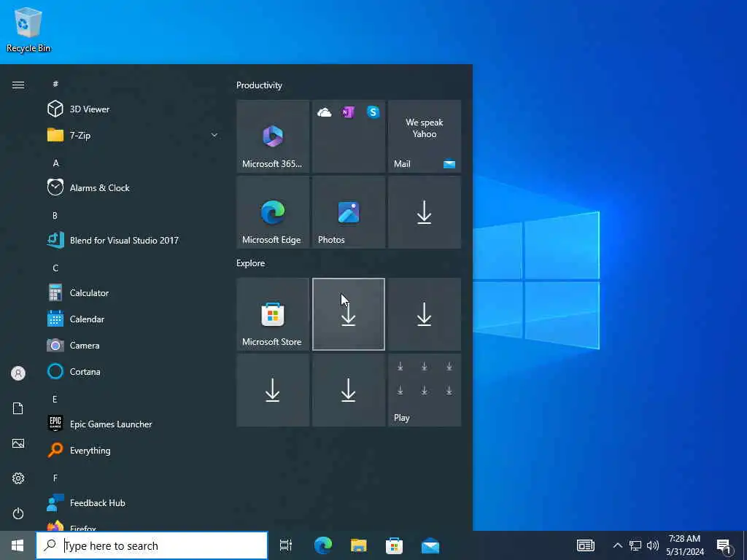Expand the Start menu hamburger button
Screen dimensions: 747x560
18,85
